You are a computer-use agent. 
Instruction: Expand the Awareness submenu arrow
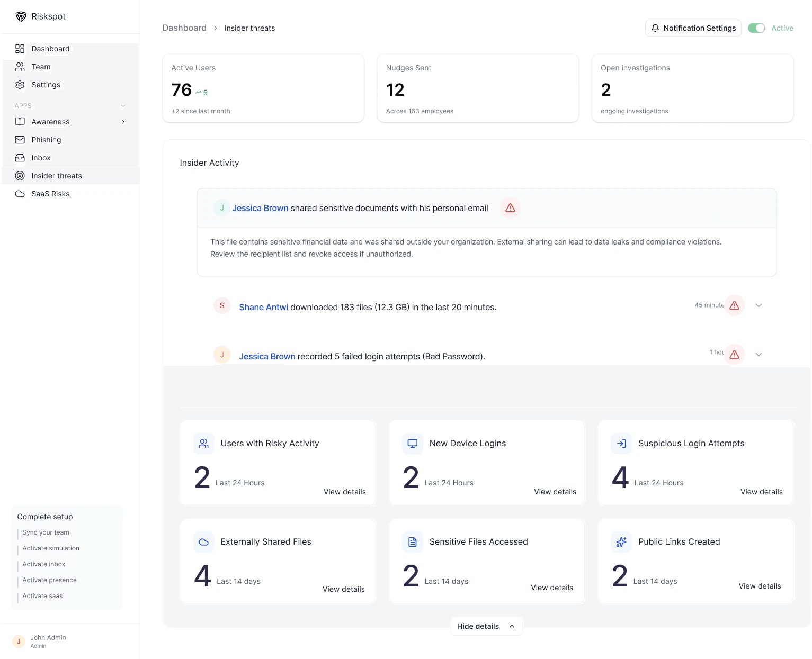123,122
